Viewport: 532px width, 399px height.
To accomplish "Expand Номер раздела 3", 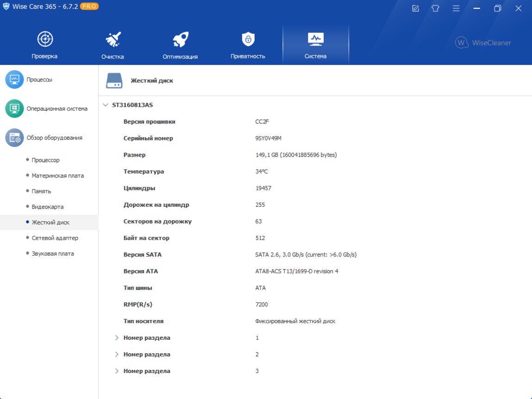I will pyautogui.click(x=117, y=371).
